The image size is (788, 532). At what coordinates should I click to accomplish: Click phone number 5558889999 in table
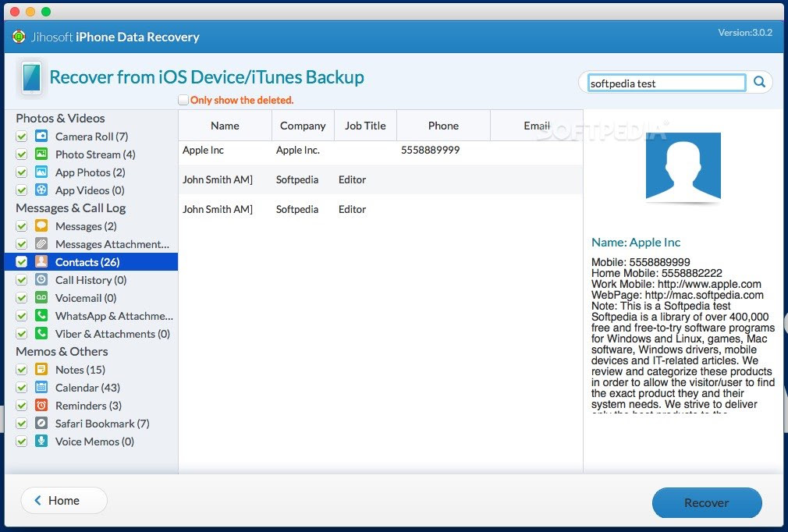point(430,151)
